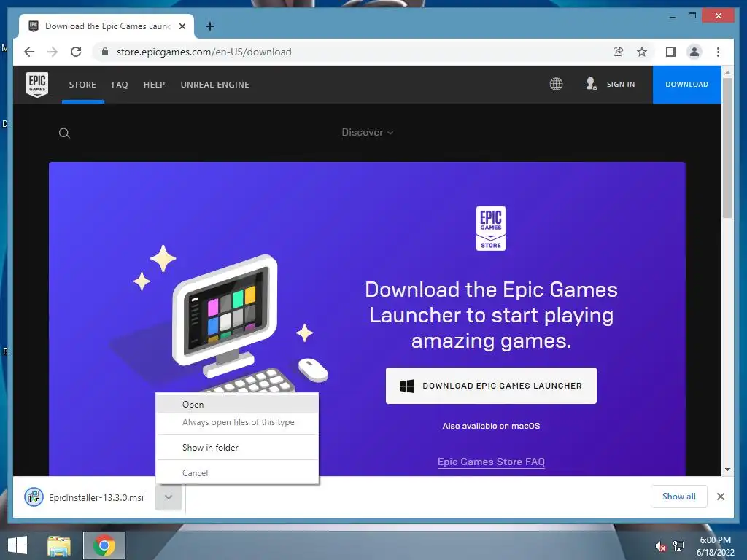Open the HELP nav item

click(155, 85)
